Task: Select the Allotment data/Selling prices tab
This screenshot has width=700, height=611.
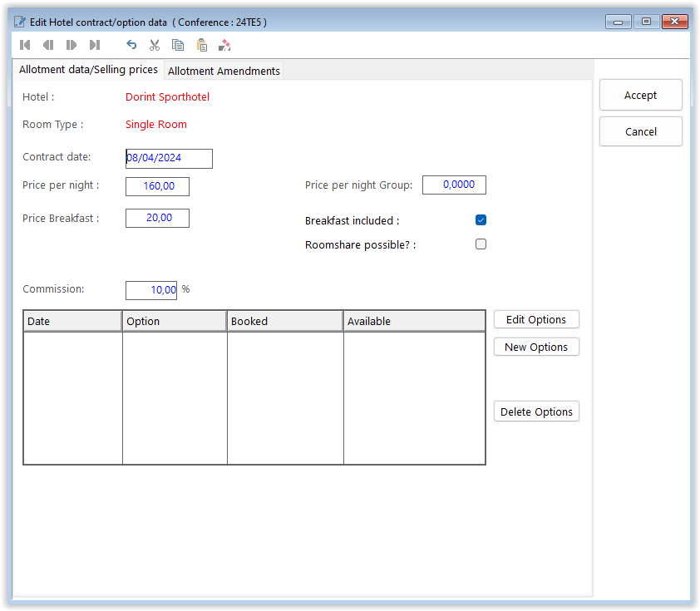Action: [88, 70]
